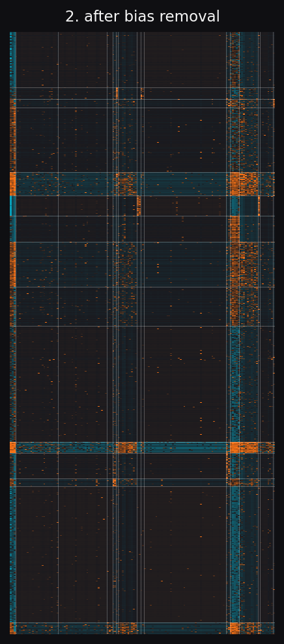Click the bright cyan block in leftmost column
The image size is (284, 644).
coord(13,206)
